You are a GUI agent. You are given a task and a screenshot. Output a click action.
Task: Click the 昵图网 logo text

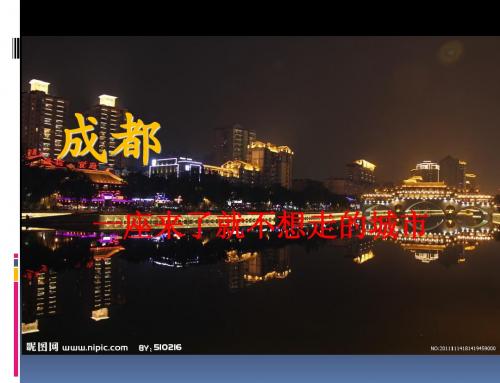point(42,347)
